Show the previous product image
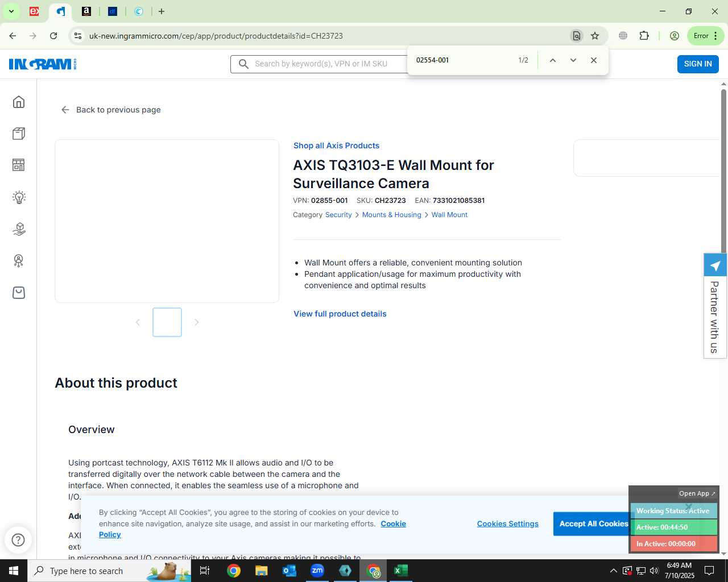This screenshot has height=582, width=728. click(x=138, y=322)
